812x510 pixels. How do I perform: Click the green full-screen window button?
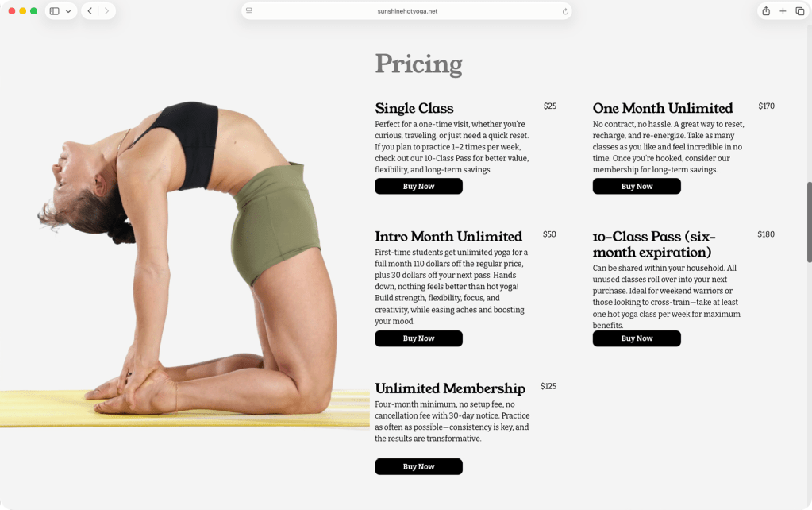pos(33,11)
